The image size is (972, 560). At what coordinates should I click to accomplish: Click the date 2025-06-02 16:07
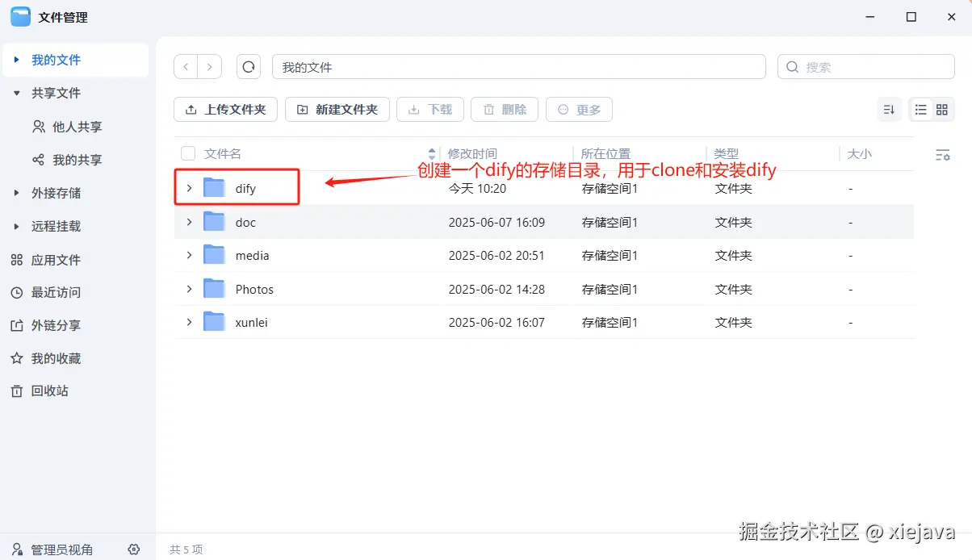[496, 322]
